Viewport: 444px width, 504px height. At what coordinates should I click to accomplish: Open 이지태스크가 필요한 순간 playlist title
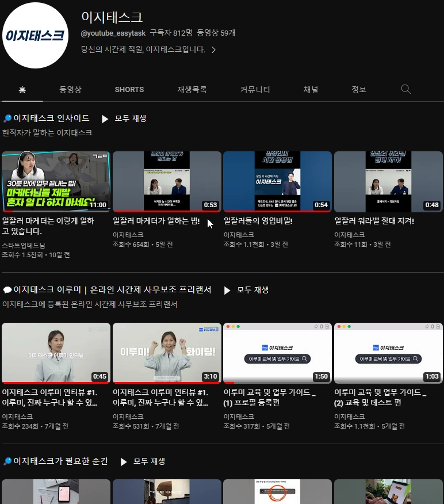coord(60,461)
